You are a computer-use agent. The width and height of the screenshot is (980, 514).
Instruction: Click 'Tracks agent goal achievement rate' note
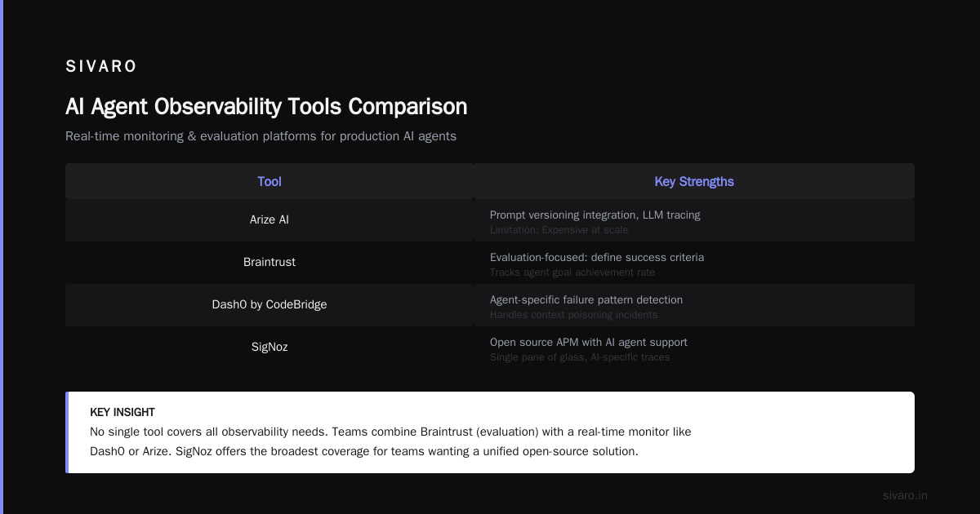(x=572, y=273)
